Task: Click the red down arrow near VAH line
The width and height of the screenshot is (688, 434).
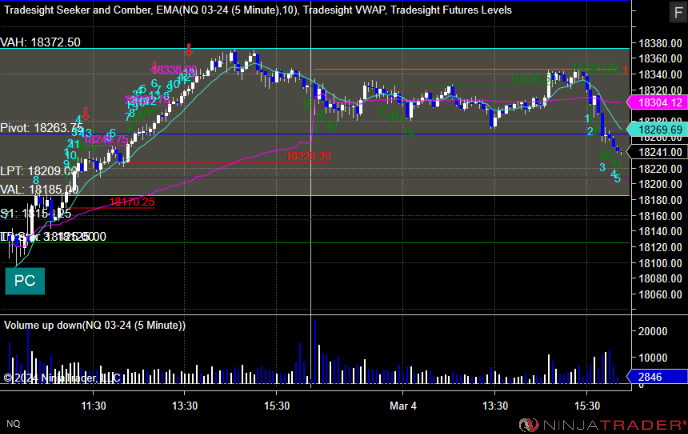Action: click(x=189, y=50)
